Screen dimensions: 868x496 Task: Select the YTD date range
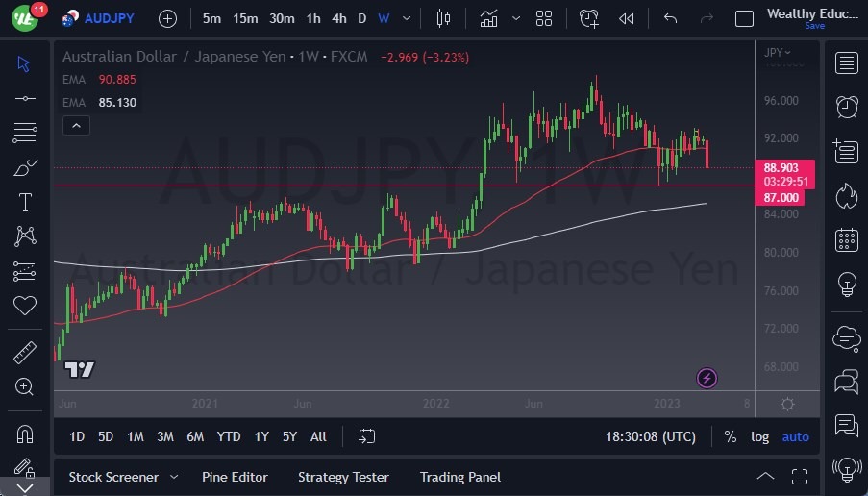pos(229,436)
